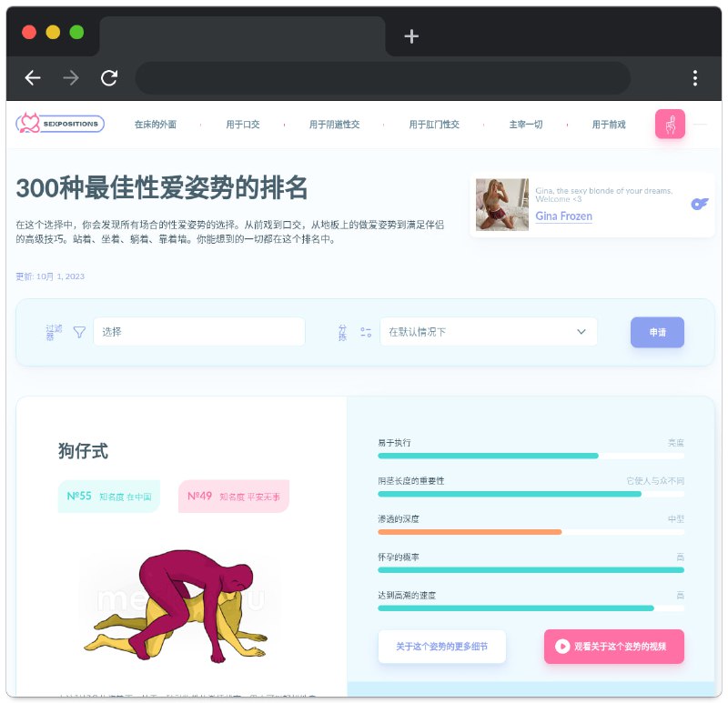
Task: Open the 用于前戏 menu item
Action: 609,125
